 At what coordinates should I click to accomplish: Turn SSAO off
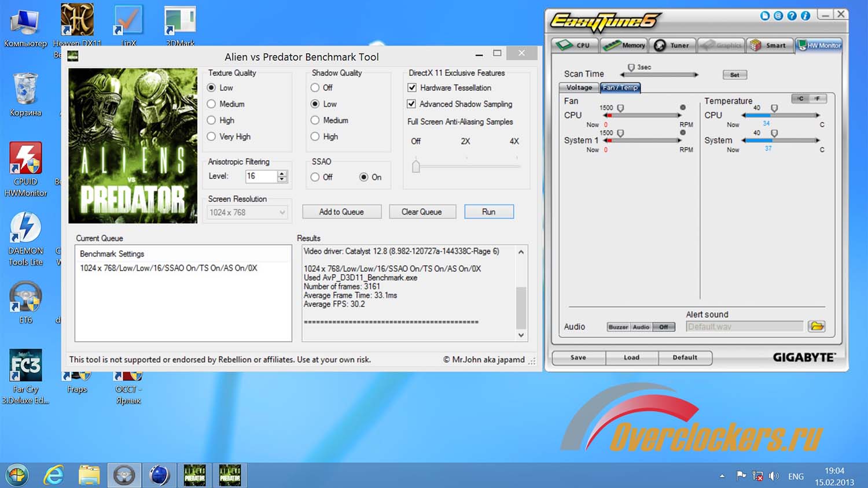tap(315, 177)
